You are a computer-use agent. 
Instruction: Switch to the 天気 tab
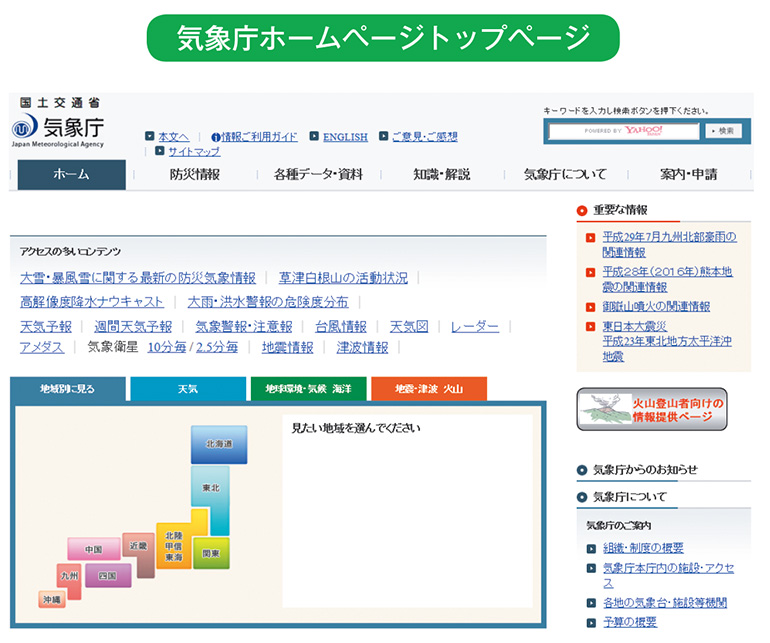pyautogui.click(x=187, y=388)
